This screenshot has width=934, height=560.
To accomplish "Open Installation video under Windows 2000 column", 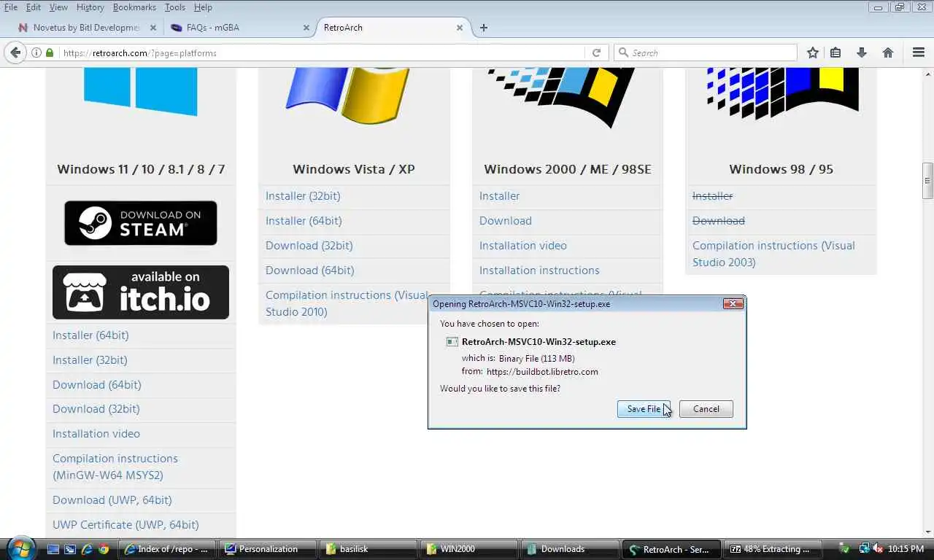I will [523, 246].
